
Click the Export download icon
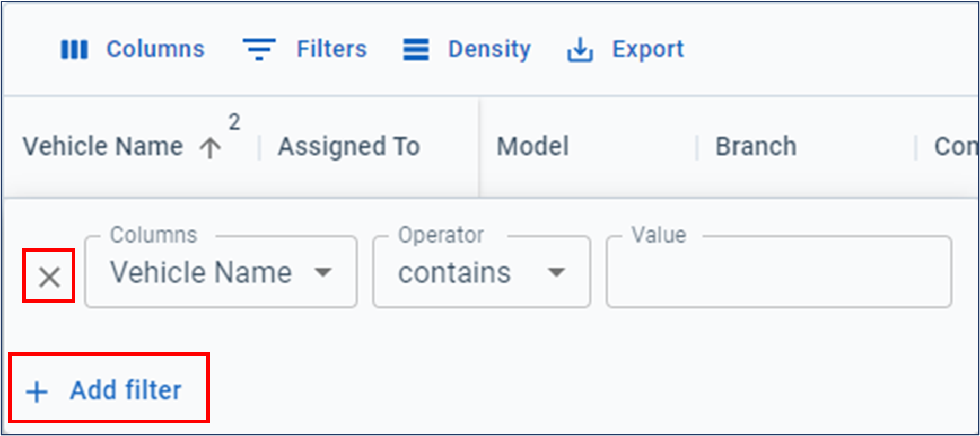click(580, 50)
